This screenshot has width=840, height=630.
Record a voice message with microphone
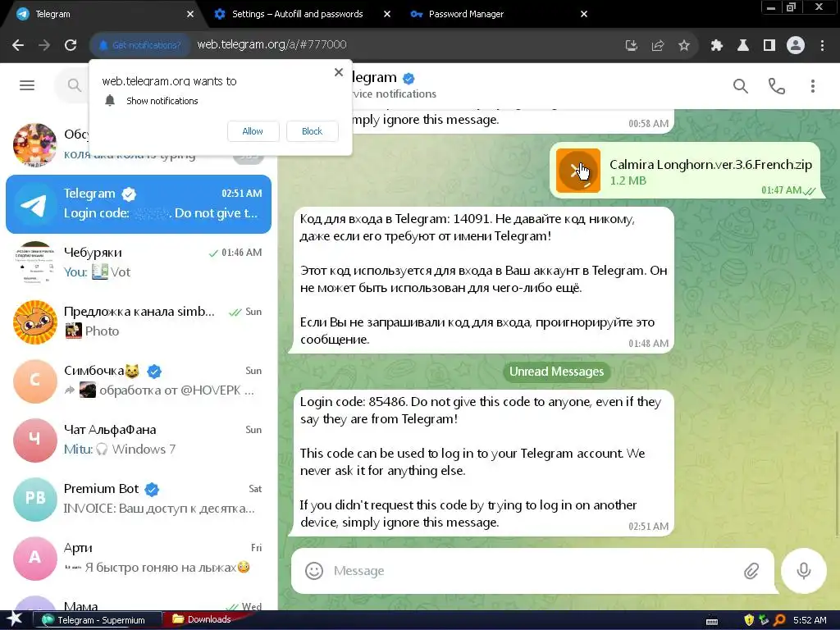803,571
